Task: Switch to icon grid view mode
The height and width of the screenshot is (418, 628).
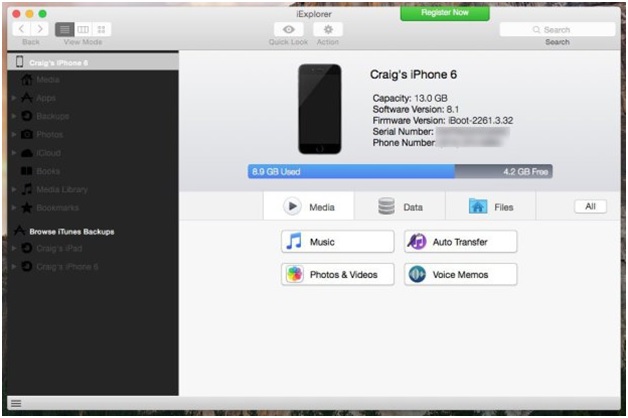Action: point(102,30)
